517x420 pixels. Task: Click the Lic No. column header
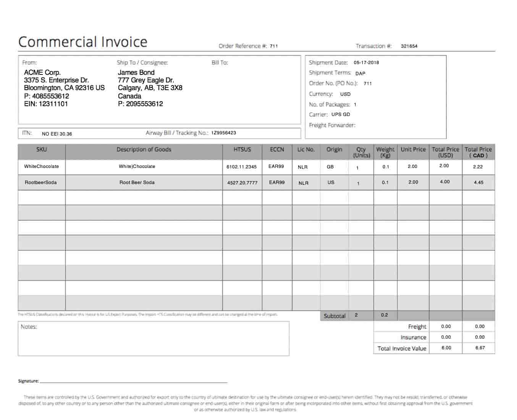click(x=306, y=152)
